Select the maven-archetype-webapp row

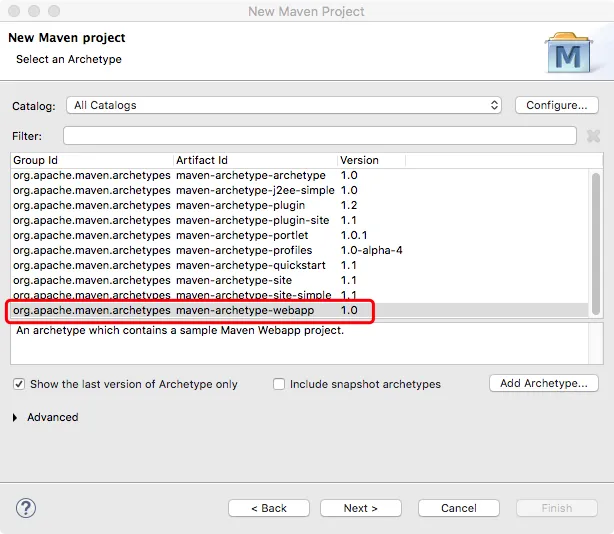(x=299, y=310)
